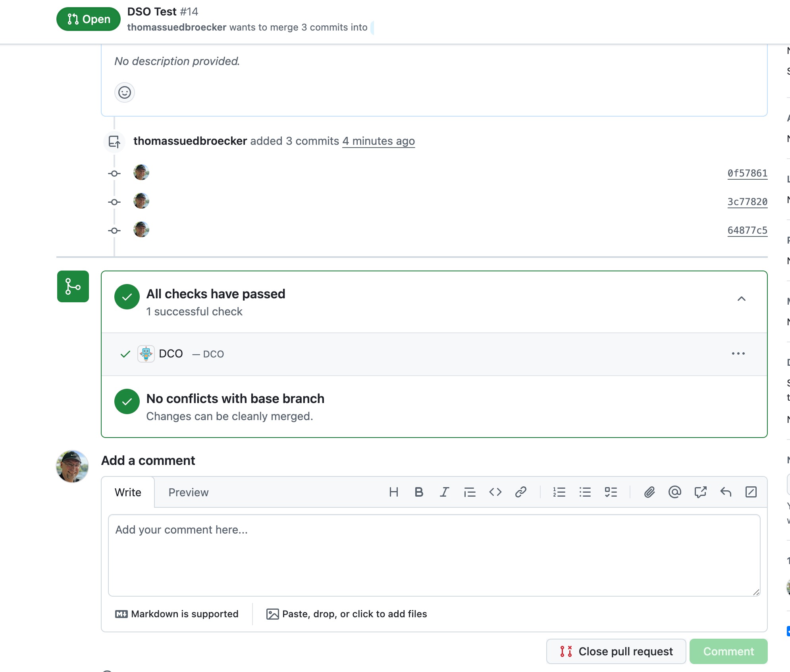Viewport: 790px width, 672px height.
Task: Insert a quote block in the comment
Action: click(x=470, y=492)
